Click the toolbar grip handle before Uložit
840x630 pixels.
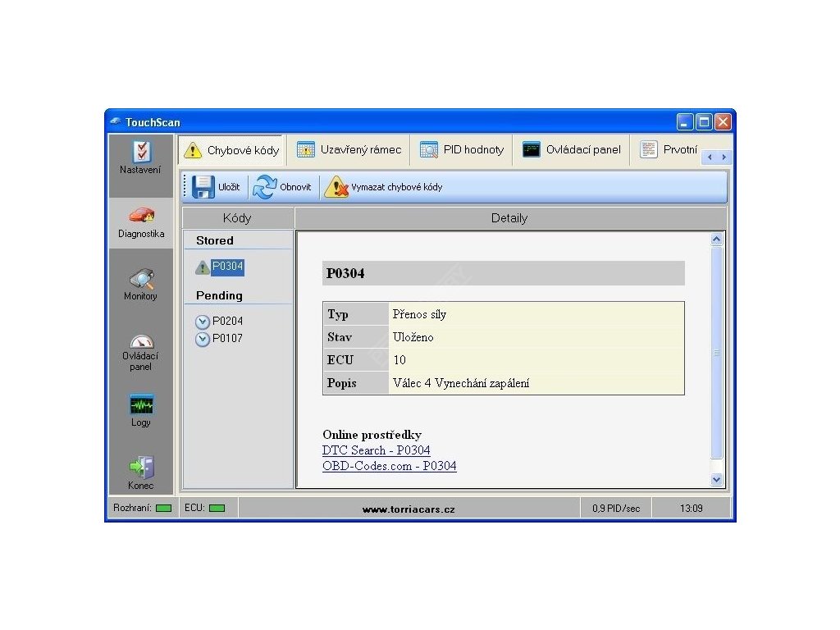(x=185, y=187)
